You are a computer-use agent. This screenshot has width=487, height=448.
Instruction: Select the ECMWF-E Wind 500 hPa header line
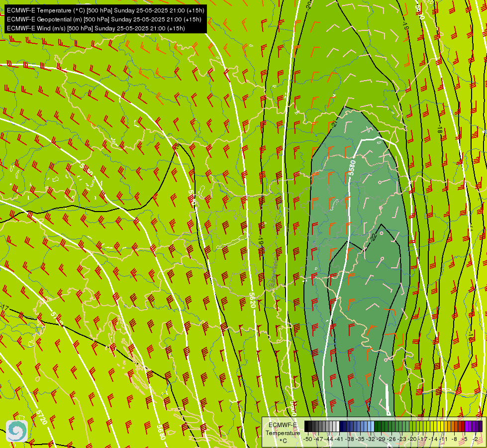[96, 28]
